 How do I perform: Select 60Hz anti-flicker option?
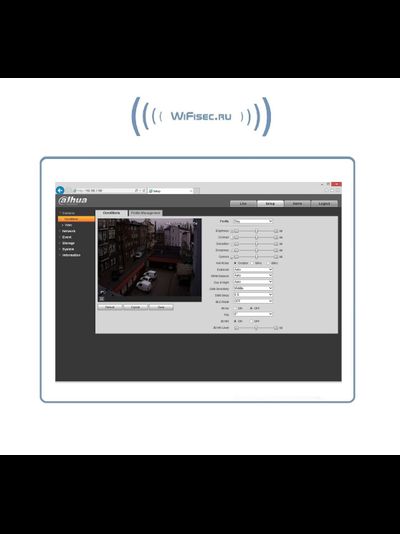click(x=268, y=263)
